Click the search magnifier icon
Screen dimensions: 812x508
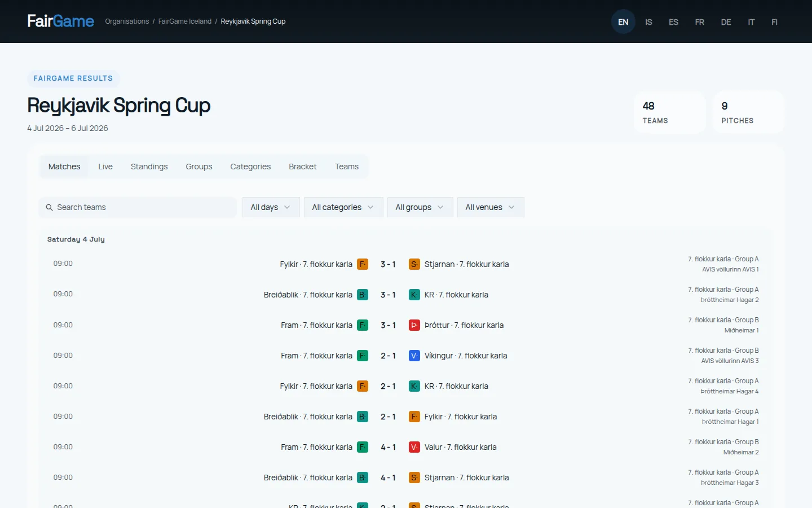click(x=50, y=208)
